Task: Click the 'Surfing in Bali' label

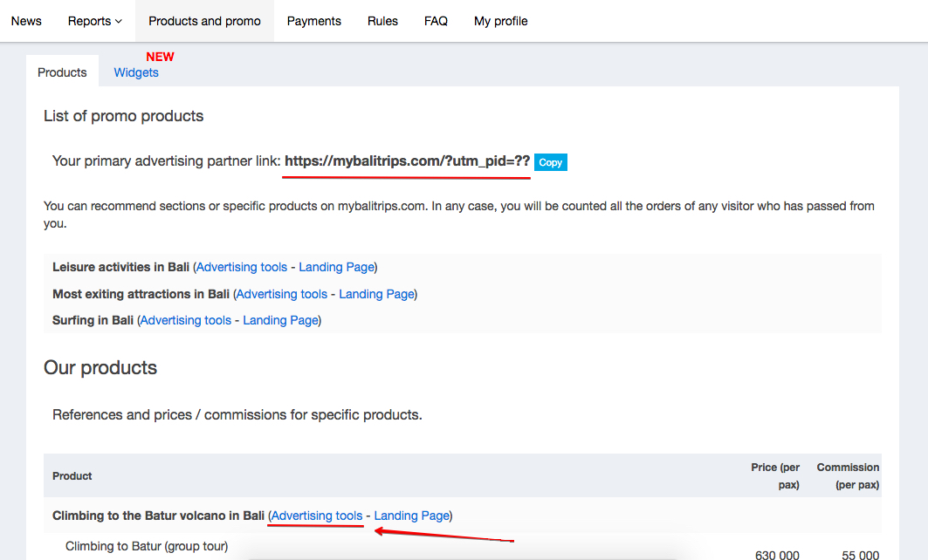Action: [x=93, y=320]
